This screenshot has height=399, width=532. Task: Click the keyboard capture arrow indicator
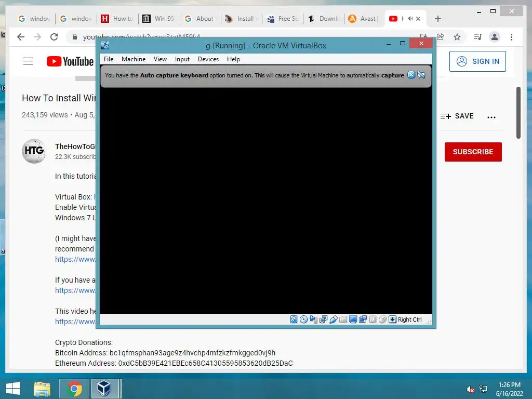(392, 320)
